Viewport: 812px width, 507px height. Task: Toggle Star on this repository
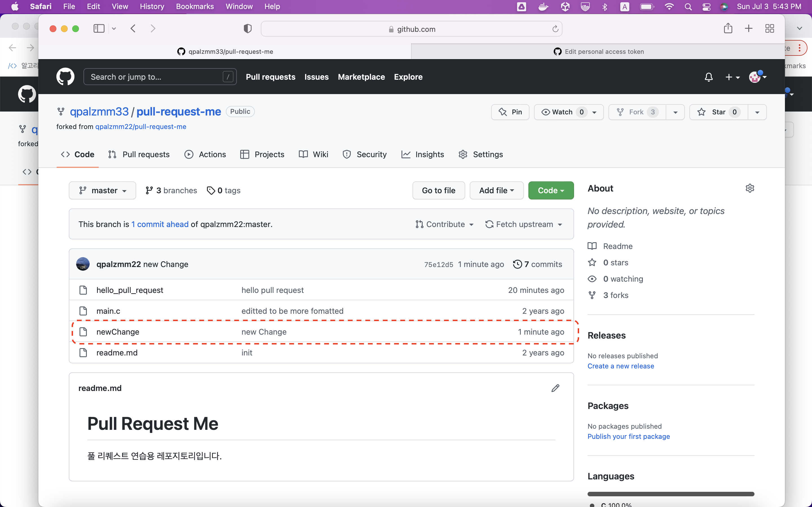(718, 112)
